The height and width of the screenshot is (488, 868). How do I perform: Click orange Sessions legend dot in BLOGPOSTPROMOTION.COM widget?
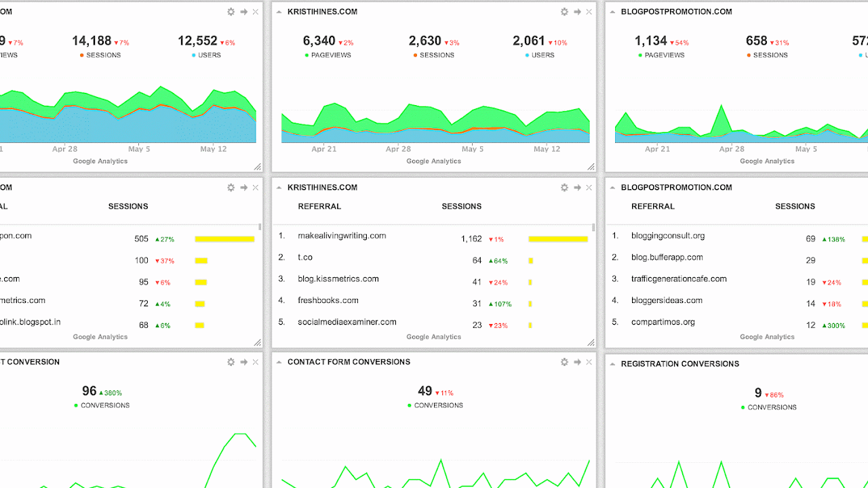coord(749,55)
